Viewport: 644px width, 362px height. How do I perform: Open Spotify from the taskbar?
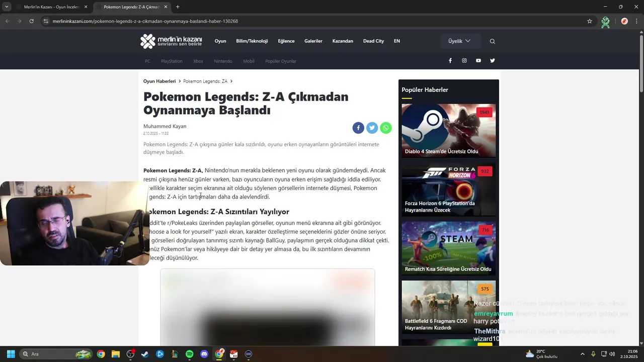(189, 354)
